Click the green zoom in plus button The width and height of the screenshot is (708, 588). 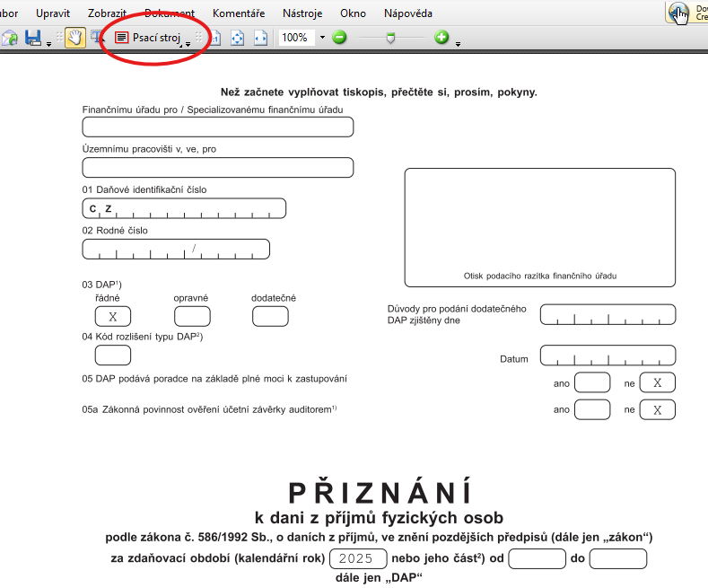click(441, 38)
